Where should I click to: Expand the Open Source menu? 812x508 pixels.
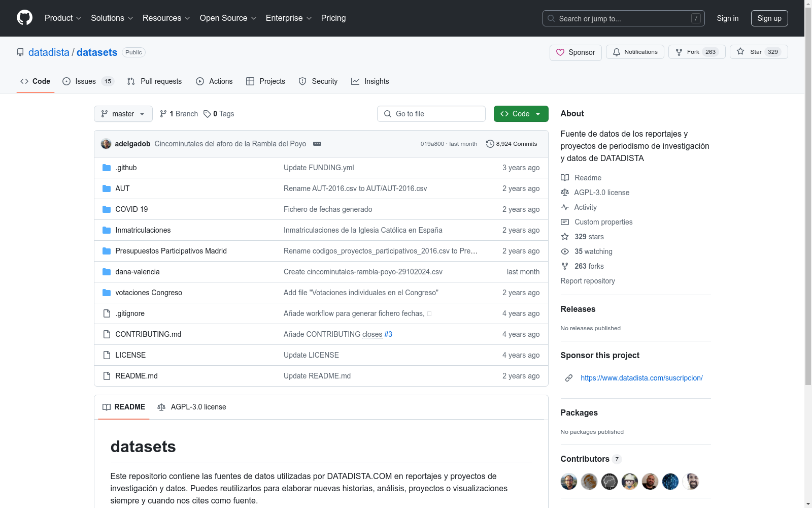click(228, 18)
